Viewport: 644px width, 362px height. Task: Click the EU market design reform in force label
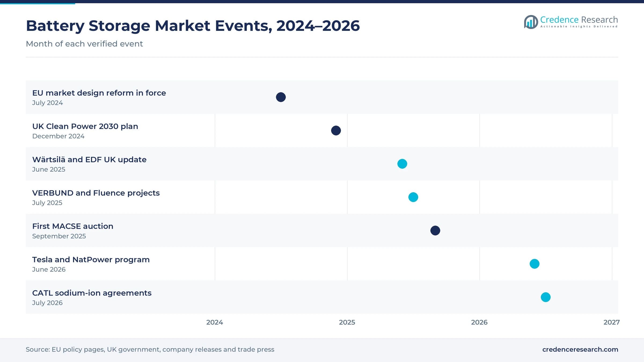[x=99, y=93]
